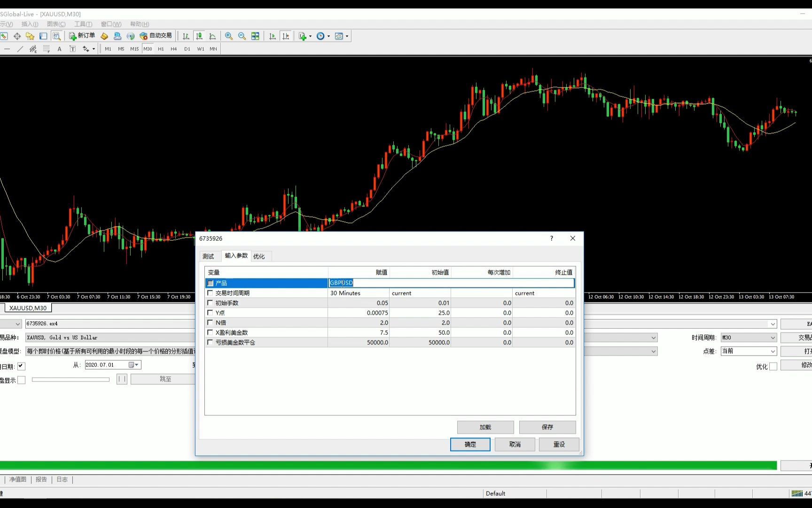Click the zoom in magnifier icon

pos(229,36)
